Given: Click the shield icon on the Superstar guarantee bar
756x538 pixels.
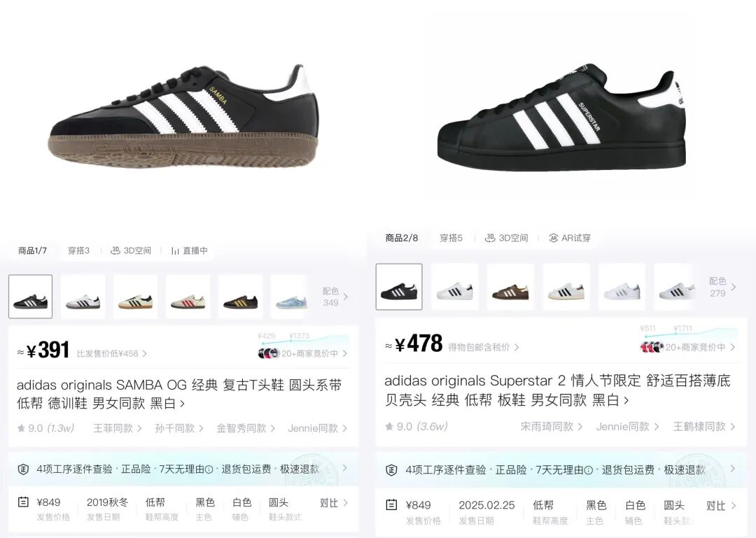Looking at the screenshot, I should (x=391, y=469).
